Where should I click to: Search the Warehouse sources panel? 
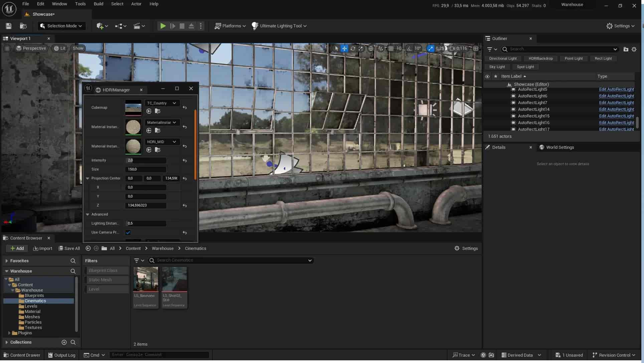(x=73, y=272)
